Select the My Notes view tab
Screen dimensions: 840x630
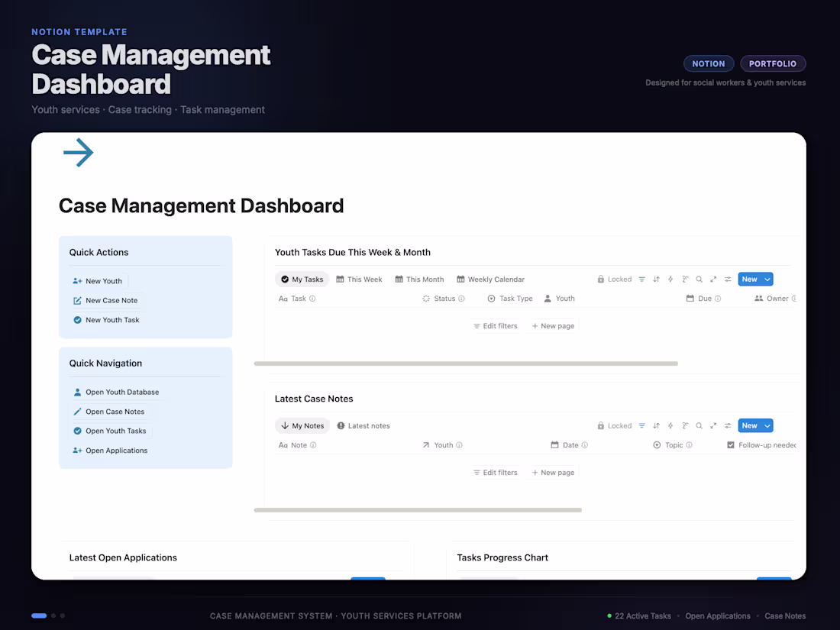[x=302, y=426]
